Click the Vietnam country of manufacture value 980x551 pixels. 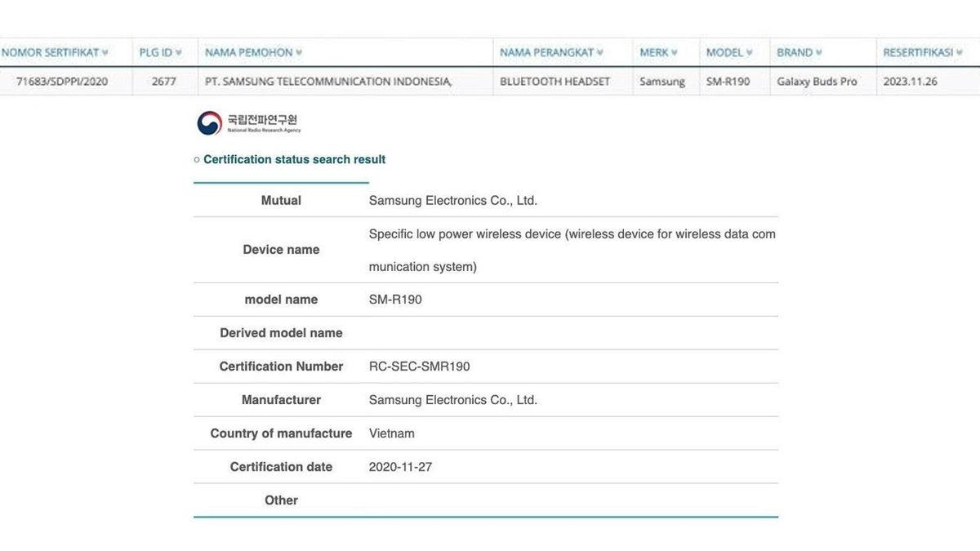click(x=392, y=433)
